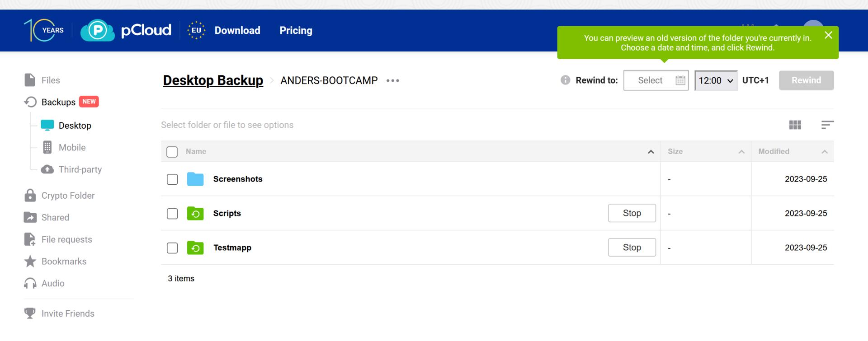Open the Crypto Folder lock icon

[30, 196]
